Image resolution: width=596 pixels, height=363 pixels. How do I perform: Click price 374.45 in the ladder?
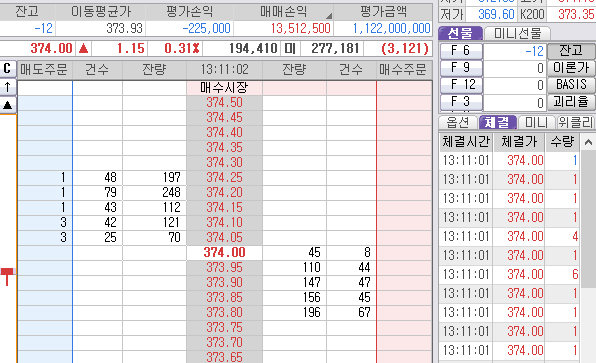click(x=224, y=117)
